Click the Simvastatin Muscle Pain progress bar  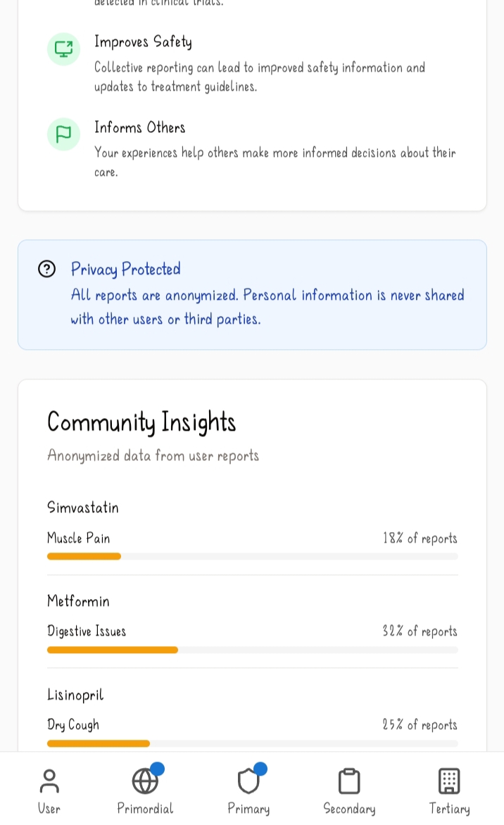coord(252,556)
